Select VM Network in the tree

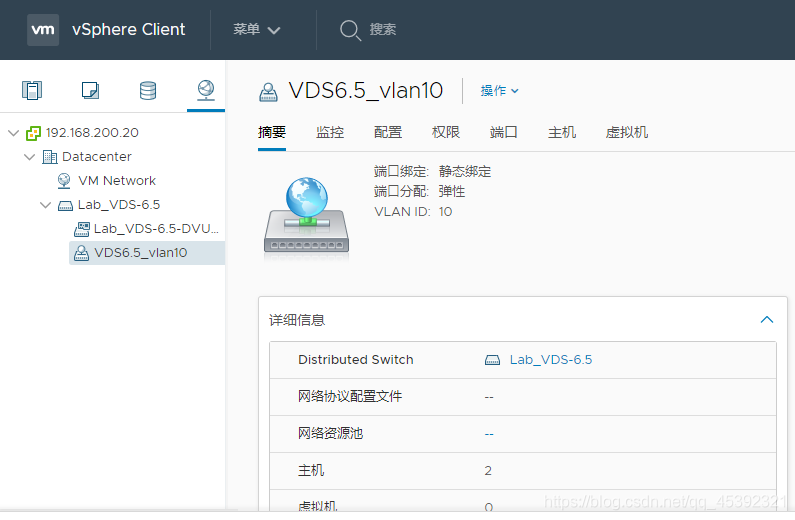(x=117, y=180)
